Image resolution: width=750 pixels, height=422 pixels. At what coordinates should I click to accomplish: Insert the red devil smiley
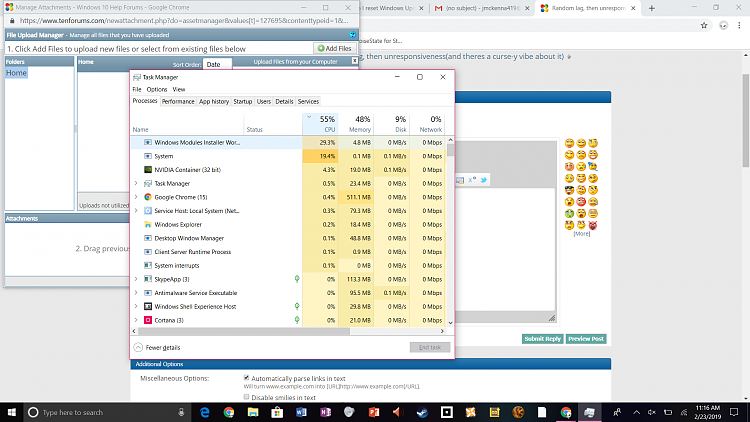[x=593, y=225]
